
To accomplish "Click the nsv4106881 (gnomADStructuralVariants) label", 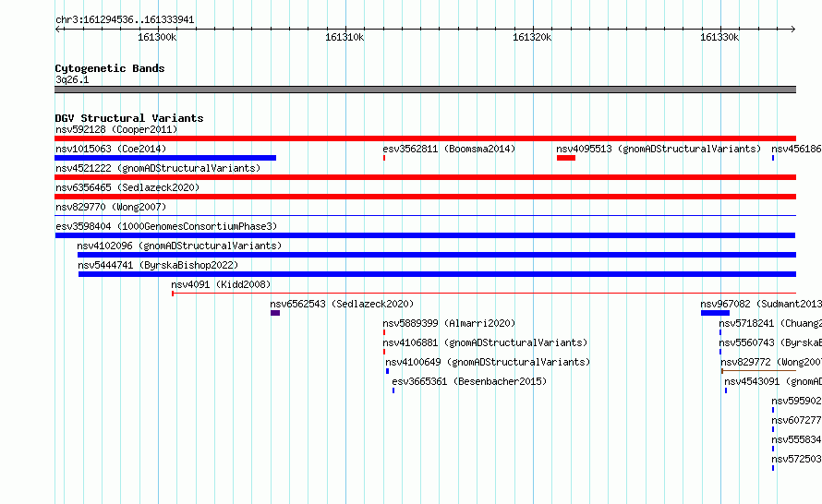I will 485,342.
